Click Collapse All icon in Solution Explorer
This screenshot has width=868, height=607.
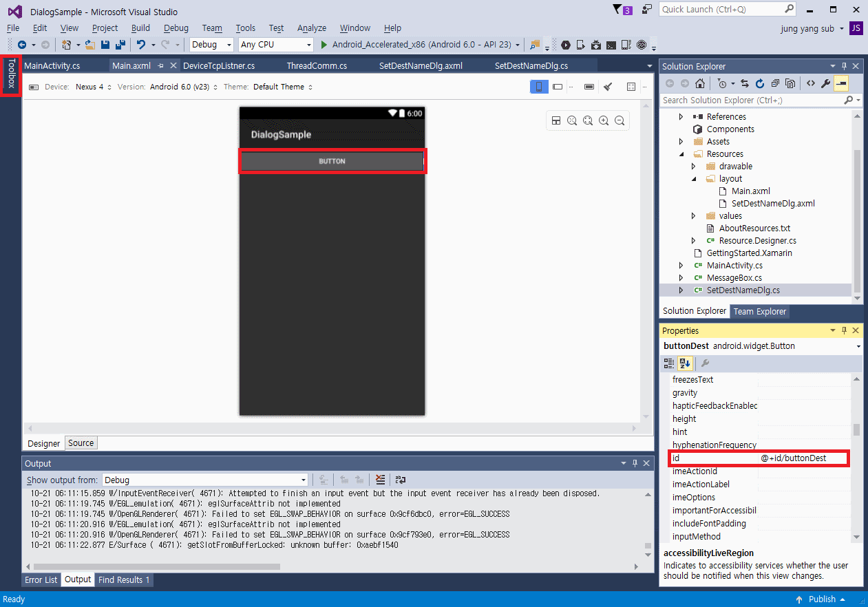click(775, 83)
